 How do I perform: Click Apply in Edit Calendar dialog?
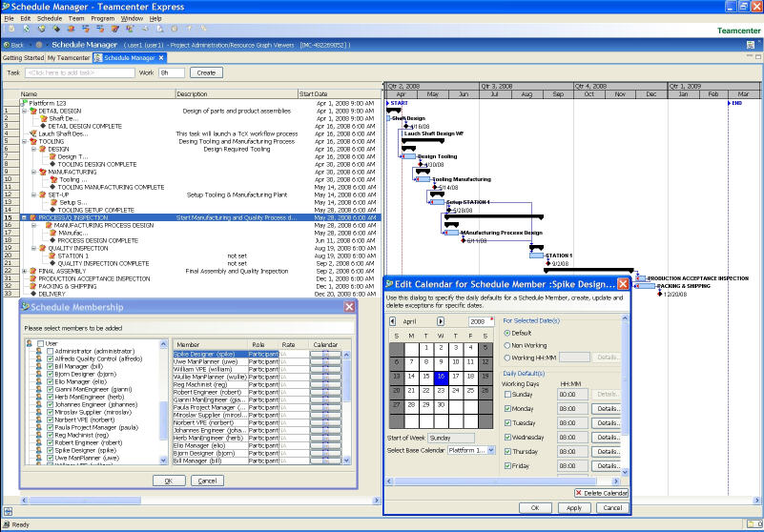[574, 507]
